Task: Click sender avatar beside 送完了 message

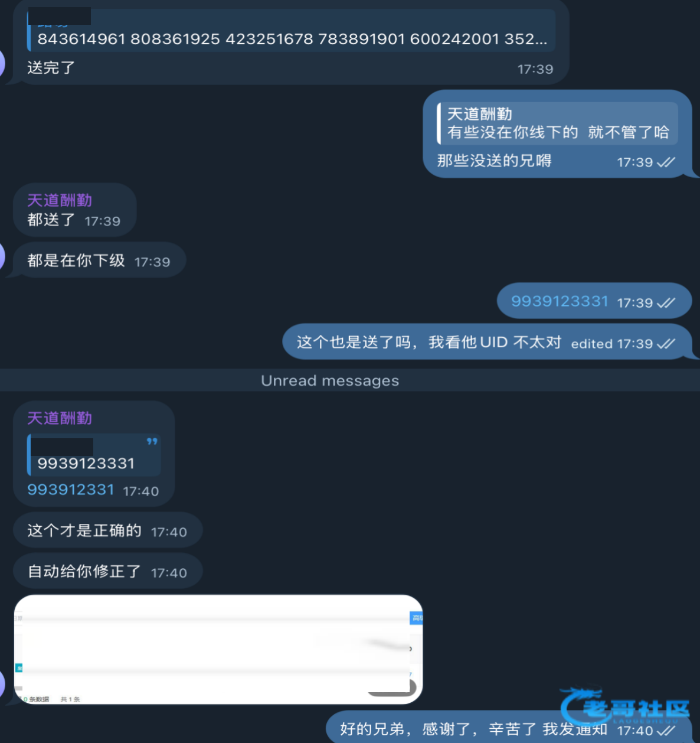Action: tap(2, 64)
